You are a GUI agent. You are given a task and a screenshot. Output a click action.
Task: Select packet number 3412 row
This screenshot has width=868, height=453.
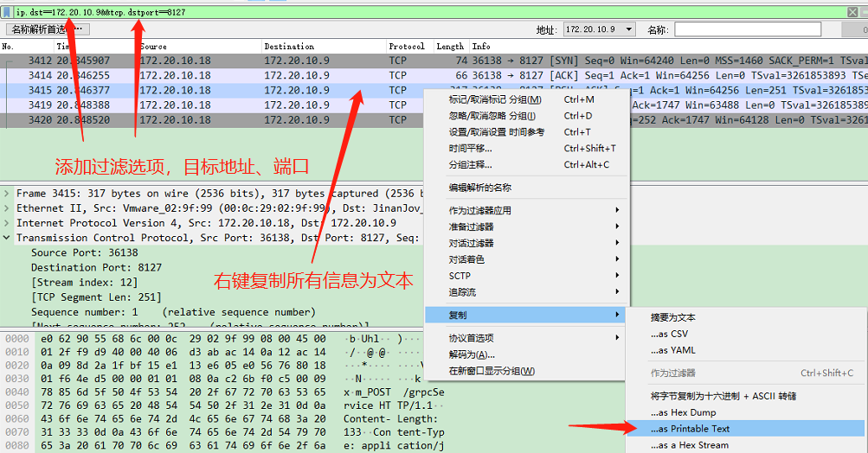point(434,61)
